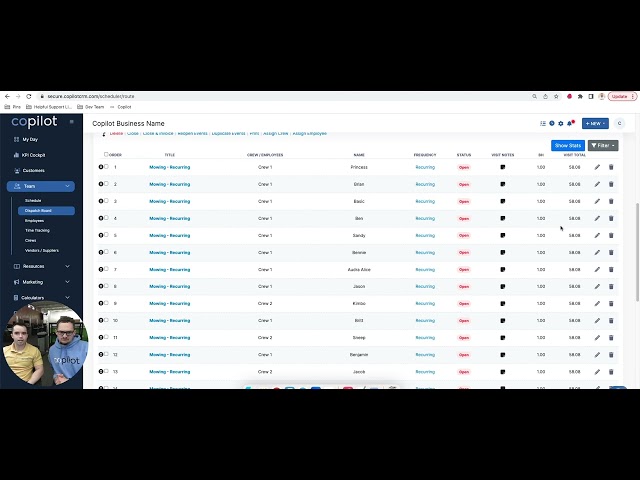Edit the Princess visit with pencil icon
The image size is (640, 480).
pos(597,167)
